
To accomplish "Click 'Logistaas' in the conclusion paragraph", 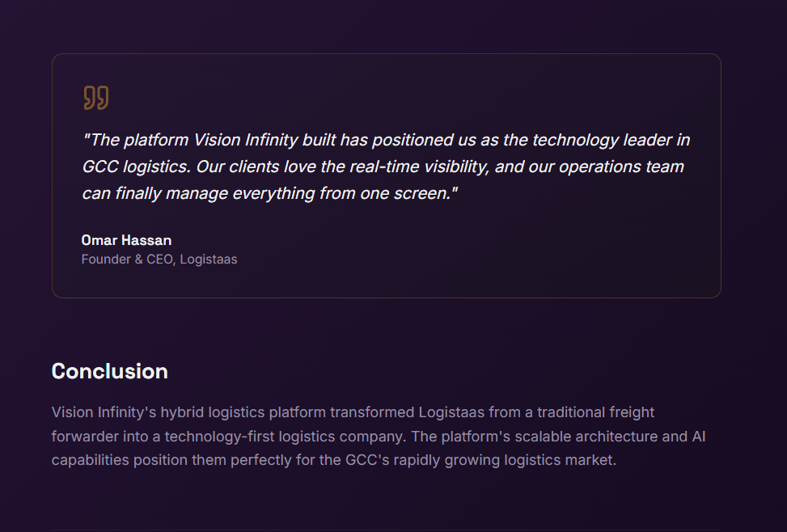I will 451,412.
